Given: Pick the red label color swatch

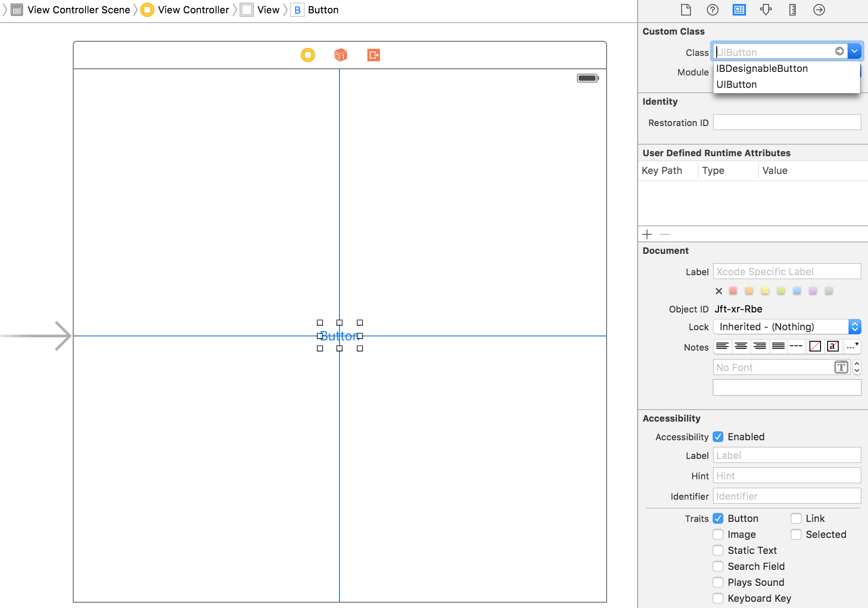Looking at the screenshot, I should [x=733, y=291].
